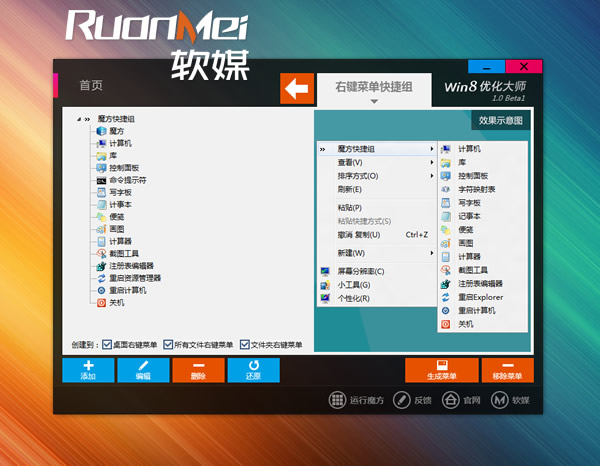Click the orange back arrow icon
This screenshot has height=466, width=600.
pyautogui.click(x=297, y=89)
